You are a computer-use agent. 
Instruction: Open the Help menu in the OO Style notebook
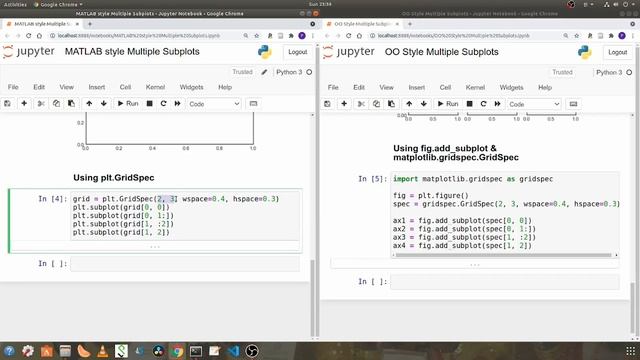point(545,88)
